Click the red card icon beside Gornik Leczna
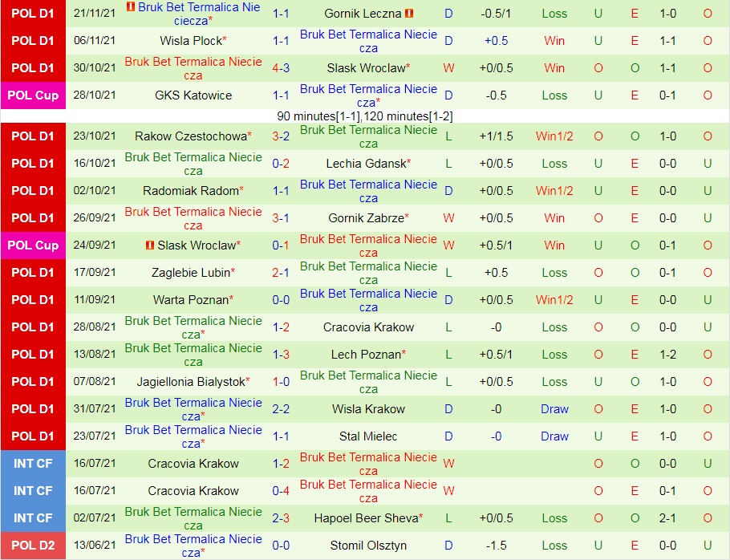730x560 pixels. point(409,14)
